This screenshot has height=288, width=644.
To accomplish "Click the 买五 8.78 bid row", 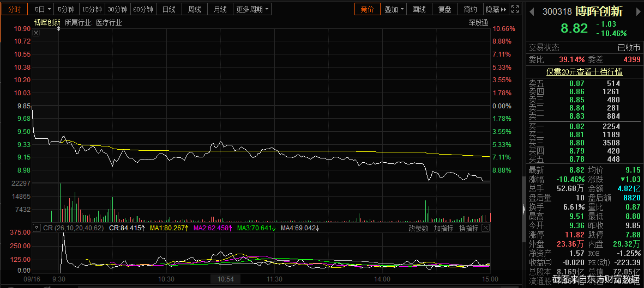I will coord(584,159).
